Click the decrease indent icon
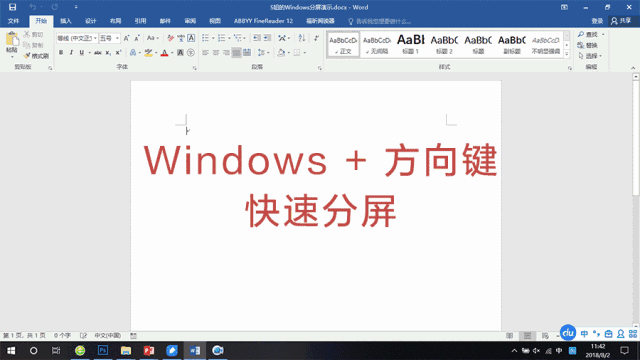The height and width of the screenshot is (360, 640). pos(256,38)
